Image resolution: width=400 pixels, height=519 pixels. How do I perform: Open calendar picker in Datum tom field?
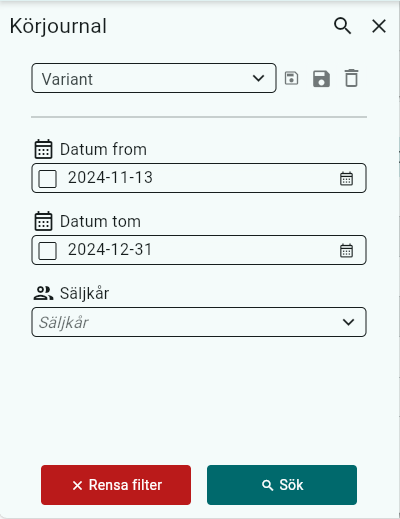pyautogui.click(x=346, y=250)
